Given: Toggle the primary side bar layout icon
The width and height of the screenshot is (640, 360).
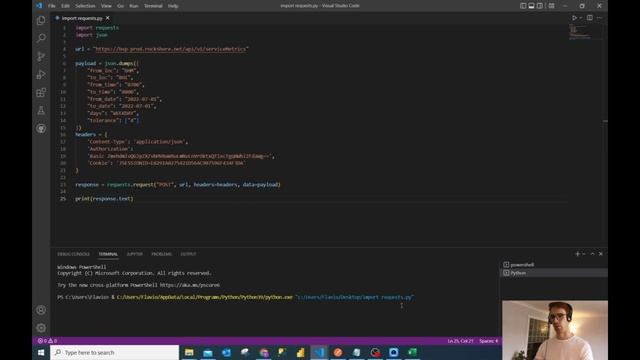Looking at the screenshot, I should pos(523,6).
